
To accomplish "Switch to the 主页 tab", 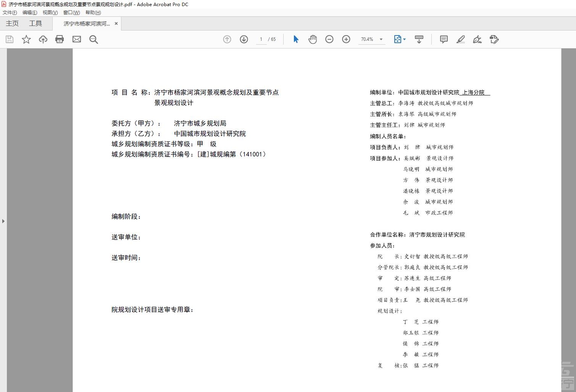I will (x=12, y=24).
